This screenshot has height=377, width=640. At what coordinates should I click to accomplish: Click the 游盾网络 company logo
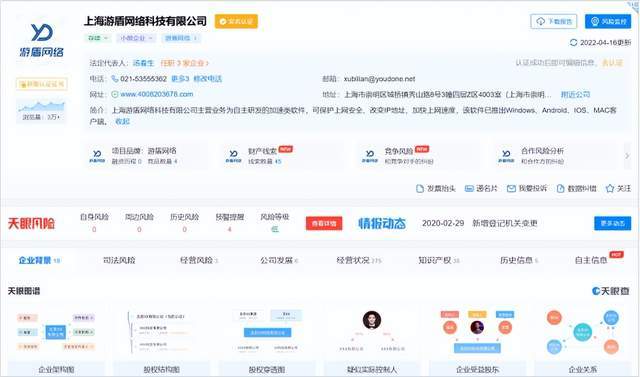click(42, 40)
